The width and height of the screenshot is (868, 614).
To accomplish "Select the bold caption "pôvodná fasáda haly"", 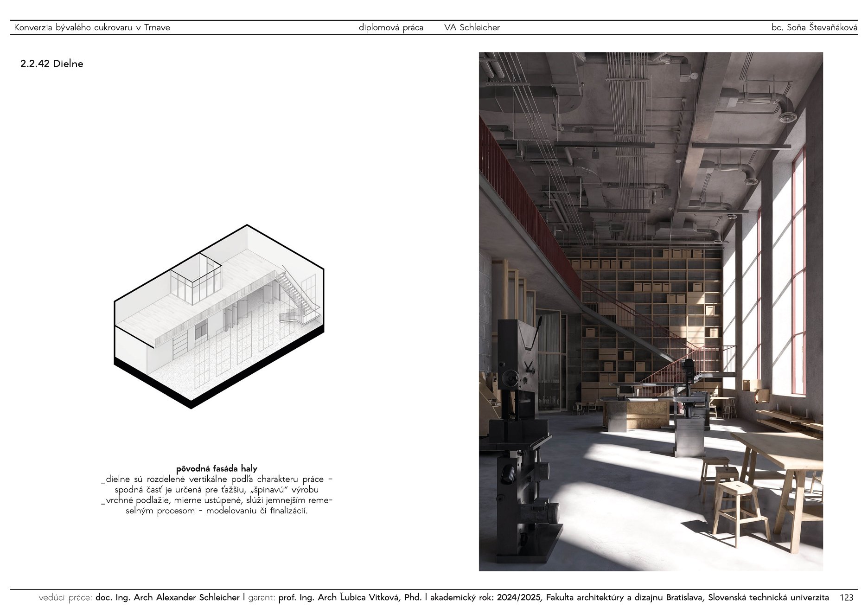I will [217, 468].
